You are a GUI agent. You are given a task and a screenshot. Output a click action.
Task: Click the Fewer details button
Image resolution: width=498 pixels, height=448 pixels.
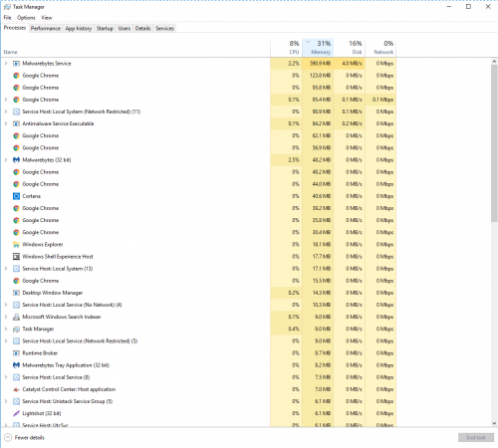pyautogui.click(x=24, y=438)
